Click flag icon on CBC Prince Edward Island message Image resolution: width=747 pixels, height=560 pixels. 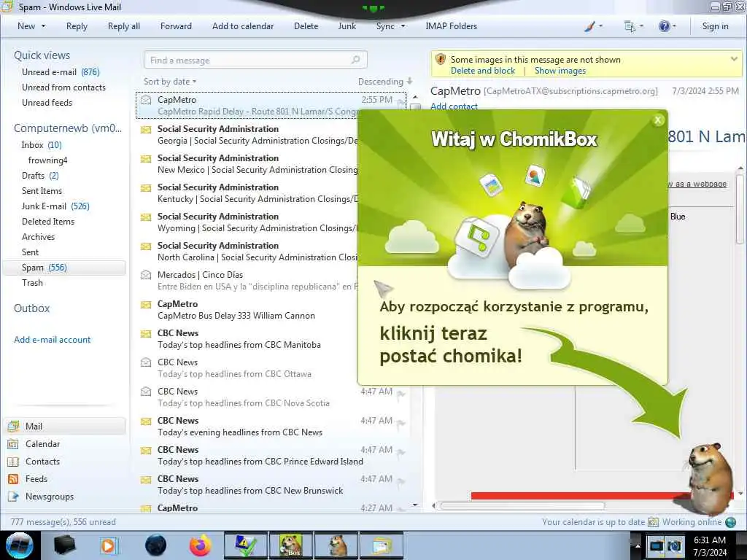[x=401, y=452]
